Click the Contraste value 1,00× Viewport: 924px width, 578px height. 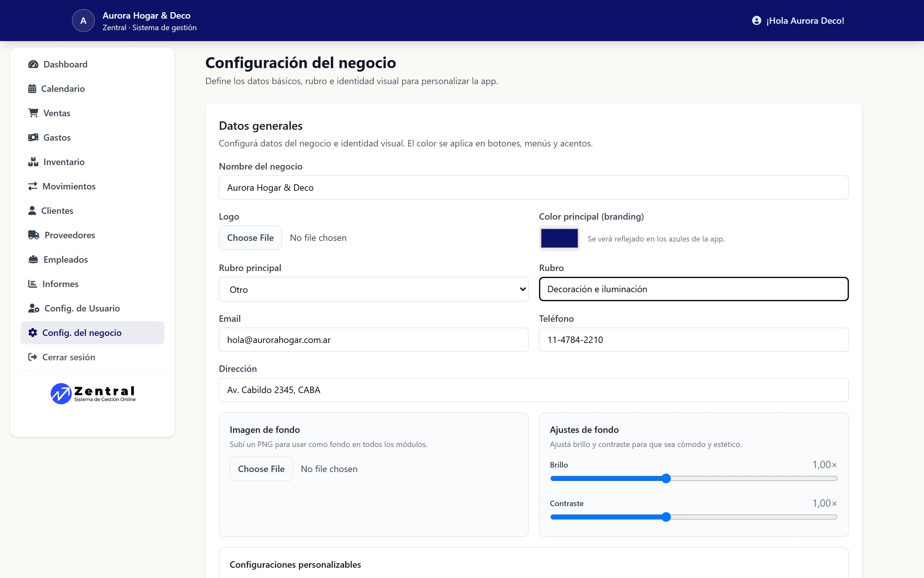tap(824, 504)
